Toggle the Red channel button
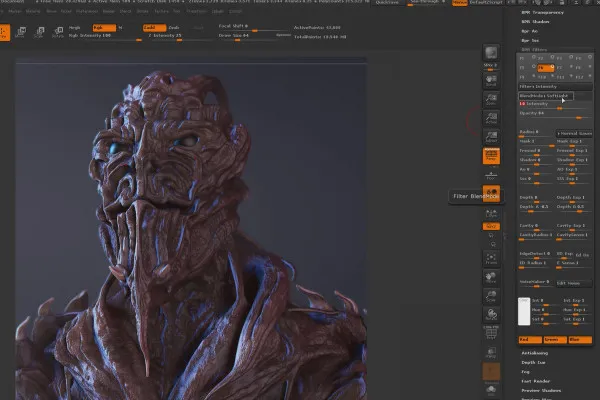600x400 pixels. tap(530, 340)
